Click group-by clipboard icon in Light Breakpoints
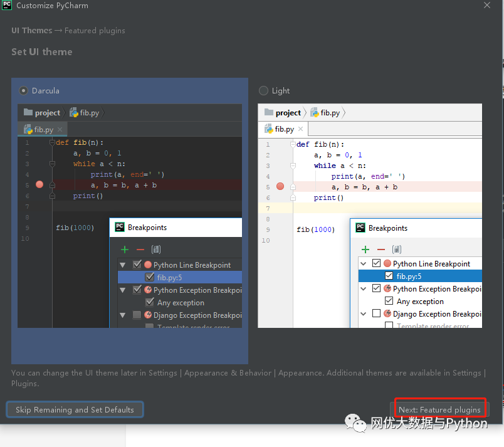Viewport: 504px width, 447px height. 397,250
